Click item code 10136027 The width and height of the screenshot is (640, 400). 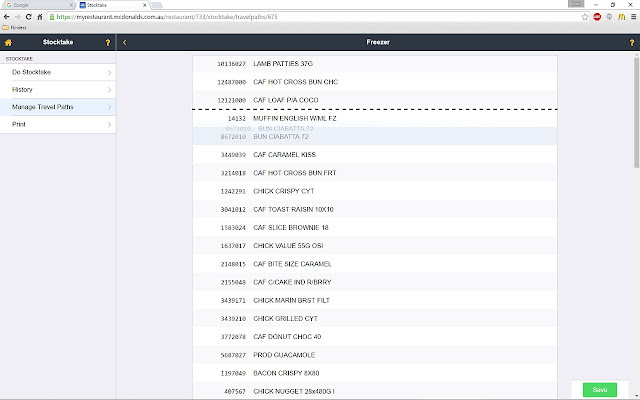coord(231,64)
